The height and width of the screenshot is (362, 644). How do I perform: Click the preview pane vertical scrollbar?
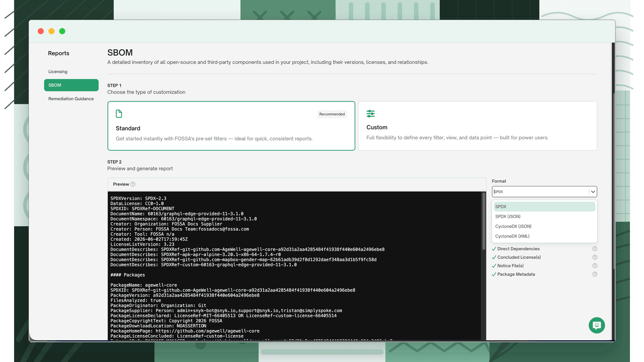[484, 221]
